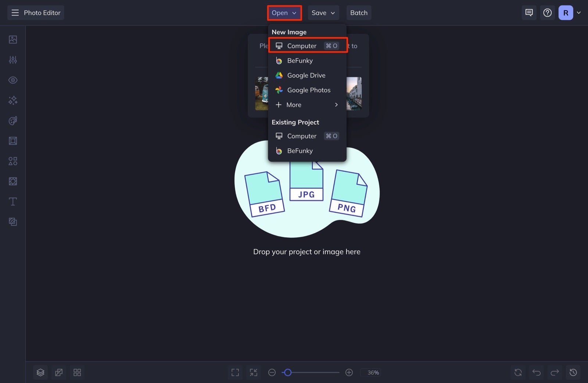
Task: Select the Text tool
Action: point(13,201)
